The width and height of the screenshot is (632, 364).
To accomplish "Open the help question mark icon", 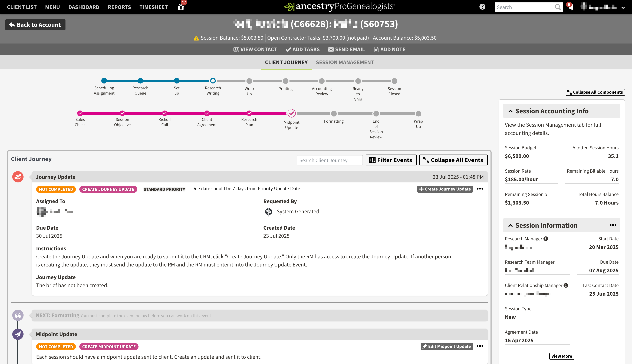I will 482,7.
